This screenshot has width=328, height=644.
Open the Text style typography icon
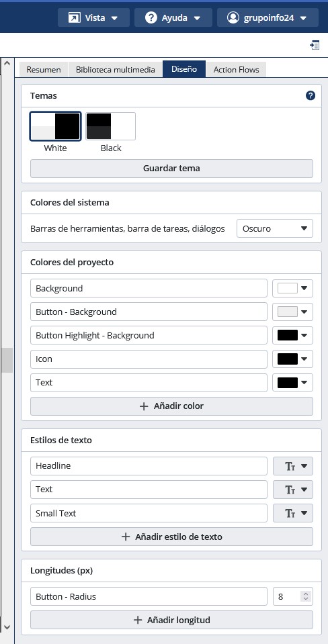tap(293, 490)
